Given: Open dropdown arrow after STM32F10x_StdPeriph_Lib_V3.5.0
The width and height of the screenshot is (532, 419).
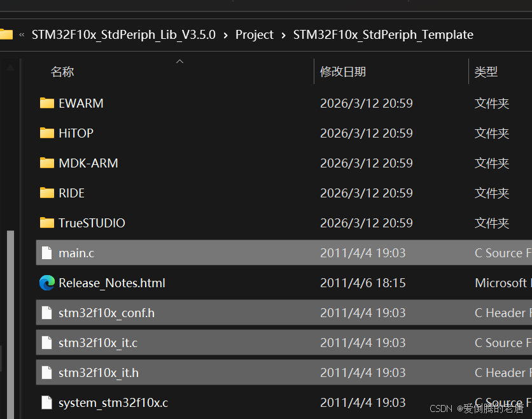Looking at the screenshot, I should pos(226,35).
